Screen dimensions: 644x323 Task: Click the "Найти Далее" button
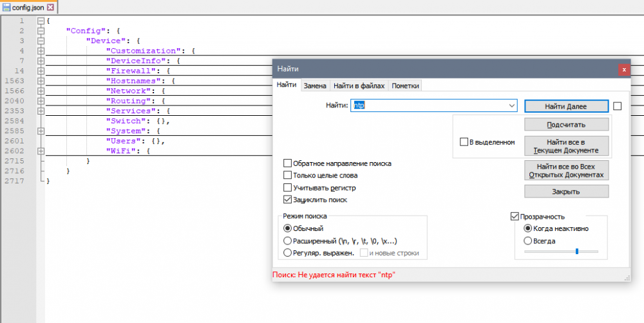566,106
